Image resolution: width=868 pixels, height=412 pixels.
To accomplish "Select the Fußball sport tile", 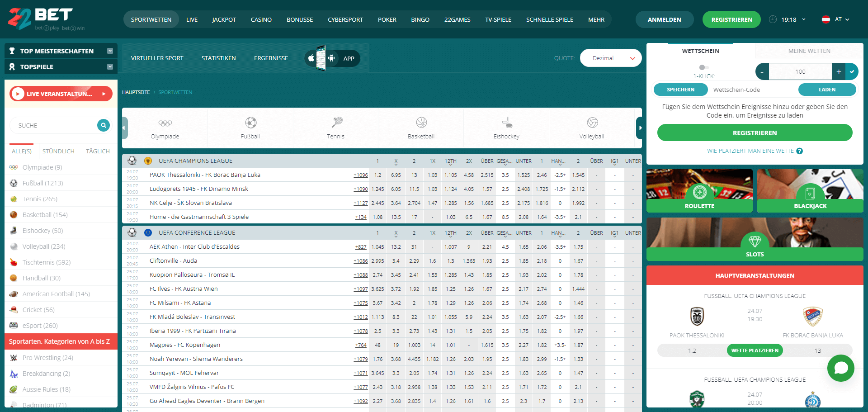I will tap(250, 128).
